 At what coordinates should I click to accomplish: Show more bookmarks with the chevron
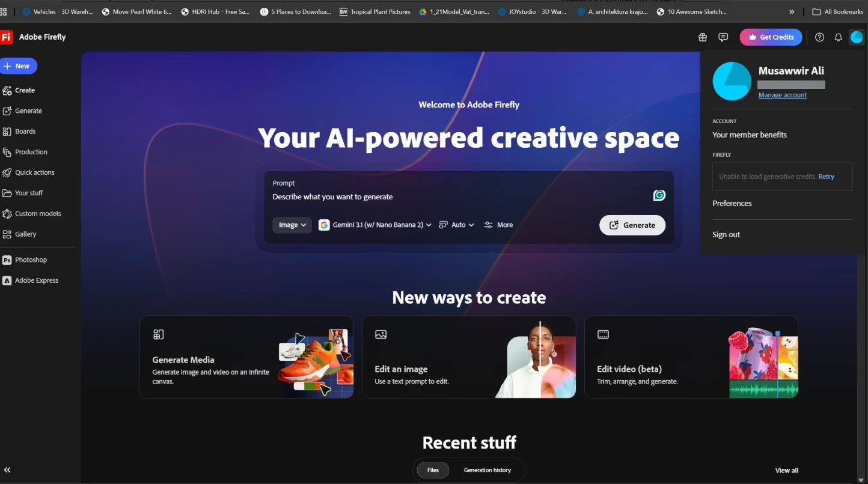click(x=792, y=11)
